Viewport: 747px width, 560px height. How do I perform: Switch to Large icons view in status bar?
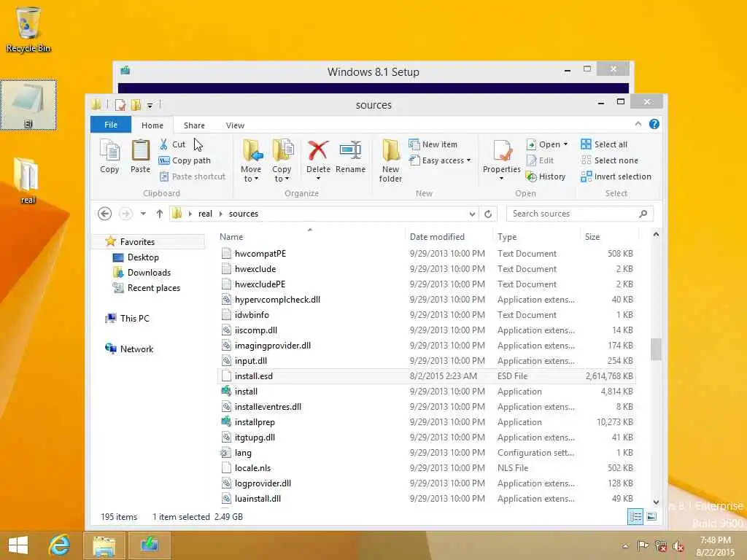coord(651,517)
